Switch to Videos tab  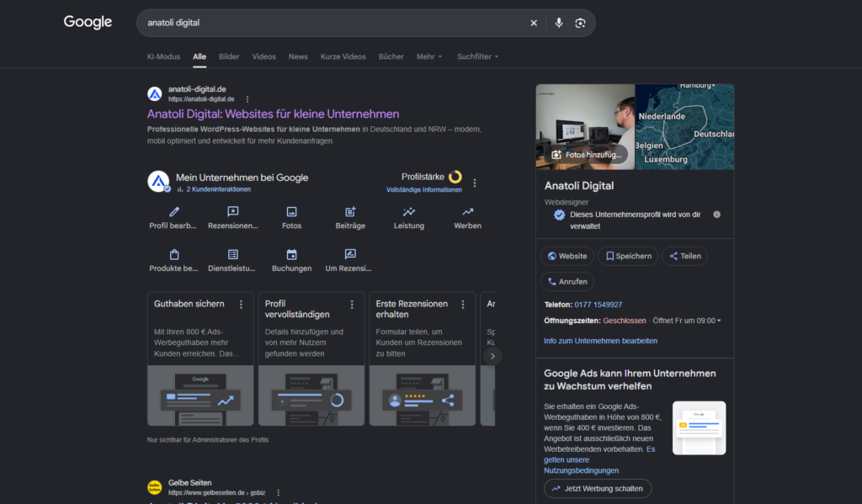coord(263,56)
